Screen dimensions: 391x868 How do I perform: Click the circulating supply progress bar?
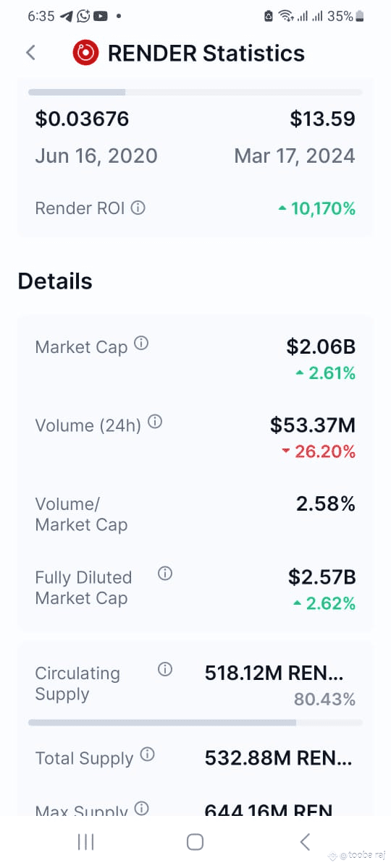coord(195,723)
